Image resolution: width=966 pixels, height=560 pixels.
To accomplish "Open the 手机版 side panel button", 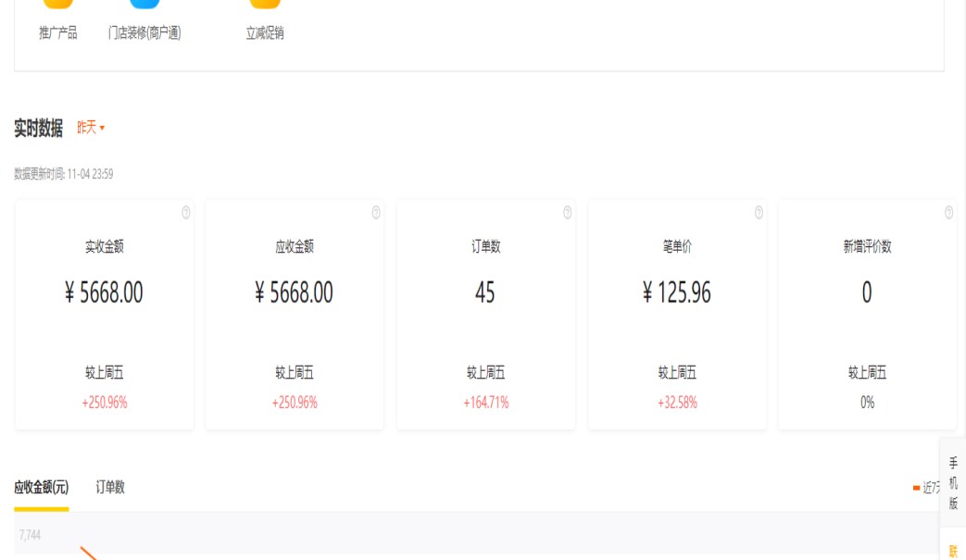I will [x=953, y=483].
